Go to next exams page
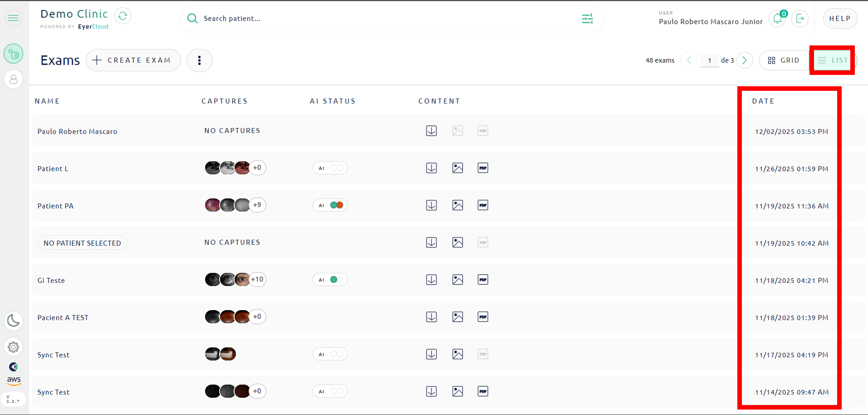 pos(745,60)
